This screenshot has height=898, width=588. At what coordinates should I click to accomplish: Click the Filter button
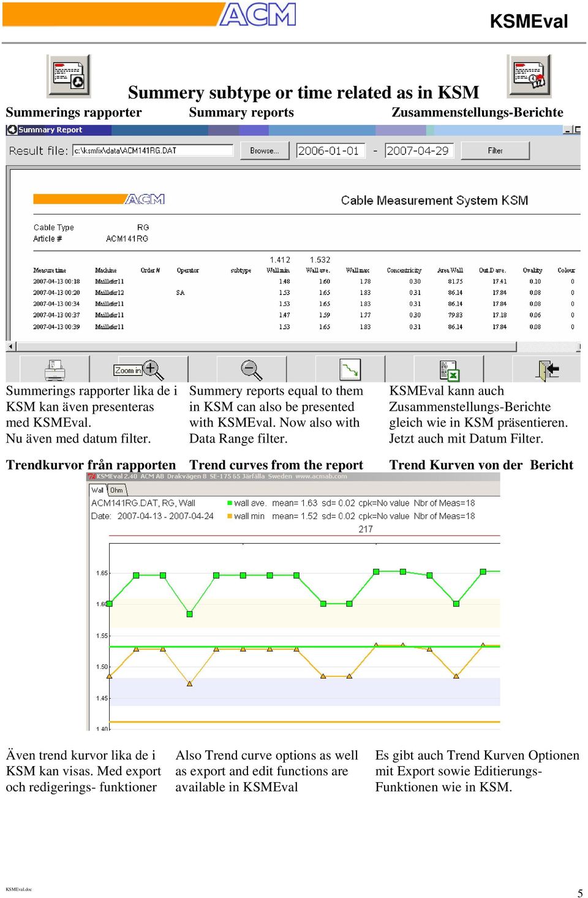click(x=495, y=151)
